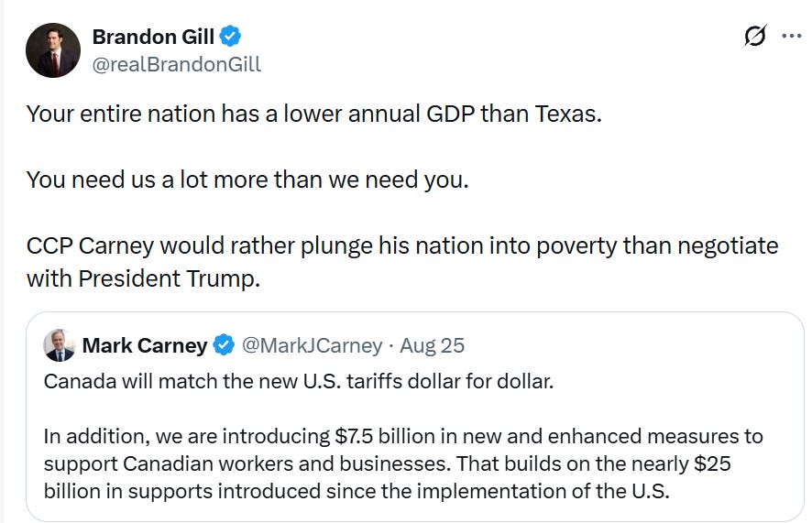The height and width of the screenshot is (523, 812).
Task: Click the 'CCP Carney would rather plunge' line
Action: [402, 245]
